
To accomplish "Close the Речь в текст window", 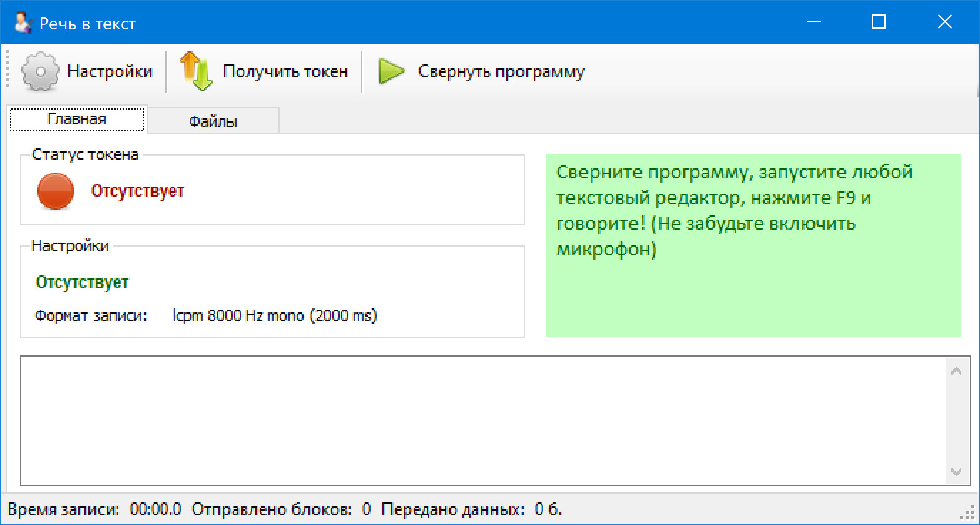I will tap(945, 23).
